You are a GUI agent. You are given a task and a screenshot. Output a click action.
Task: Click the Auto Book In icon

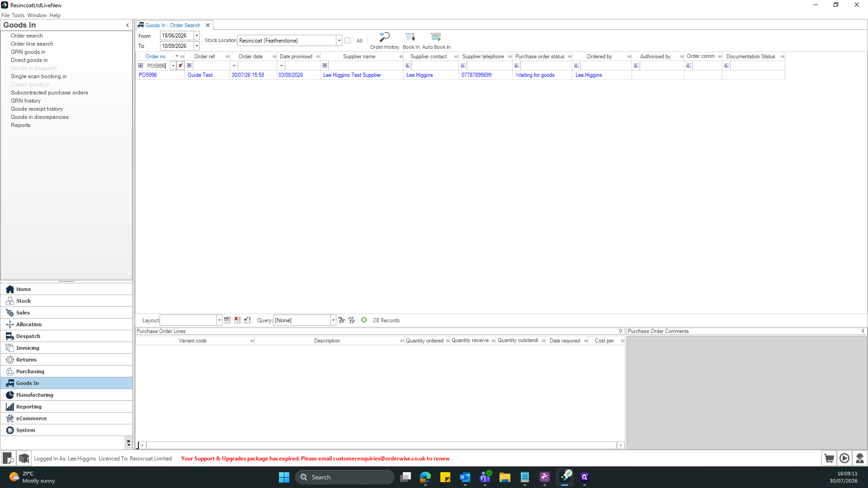[436, 41]
